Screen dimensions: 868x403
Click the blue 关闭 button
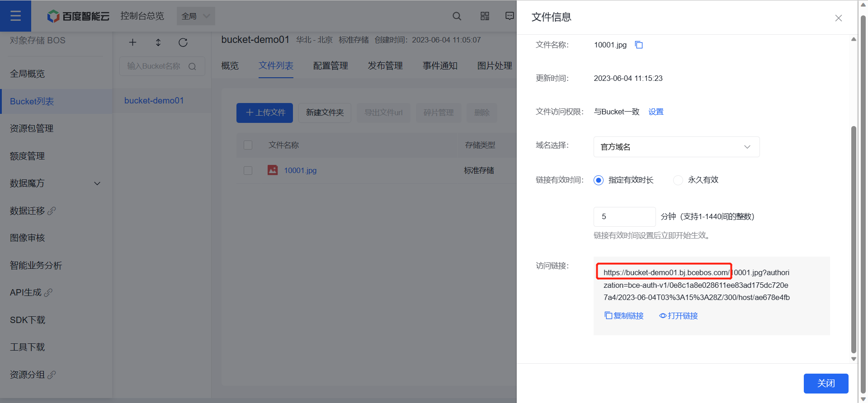click(x=826, y=384)
